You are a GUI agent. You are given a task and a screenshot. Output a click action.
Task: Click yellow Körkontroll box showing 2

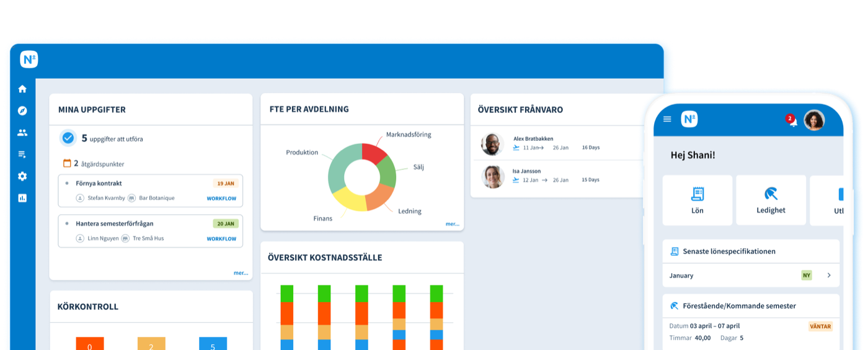pyautogui.click(x=151, y=344)
